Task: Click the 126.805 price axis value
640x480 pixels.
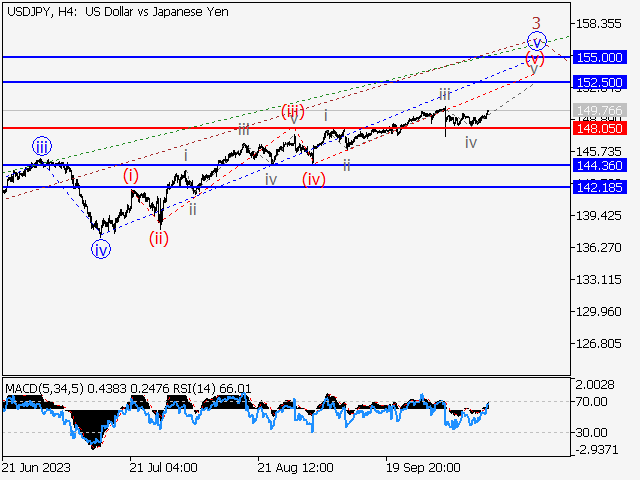Action: click(x=598, y=344)
